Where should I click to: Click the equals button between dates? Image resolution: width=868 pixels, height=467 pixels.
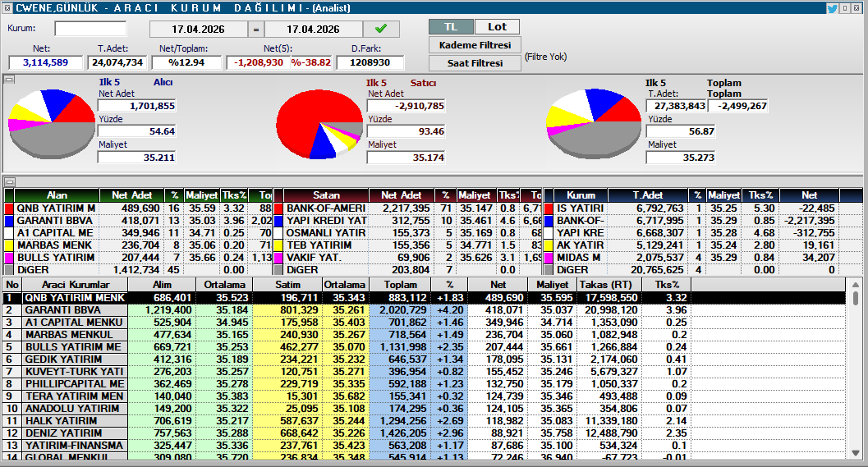point(255,29)
